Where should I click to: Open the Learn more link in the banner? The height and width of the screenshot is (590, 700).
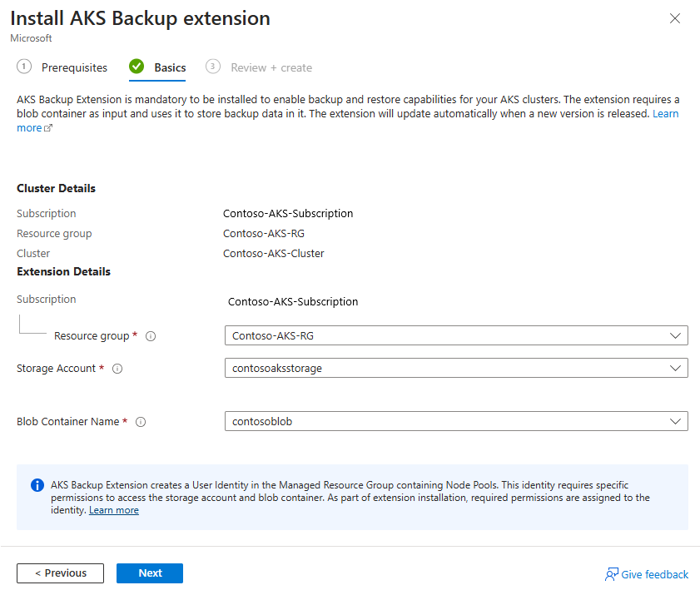coord(113,509)
